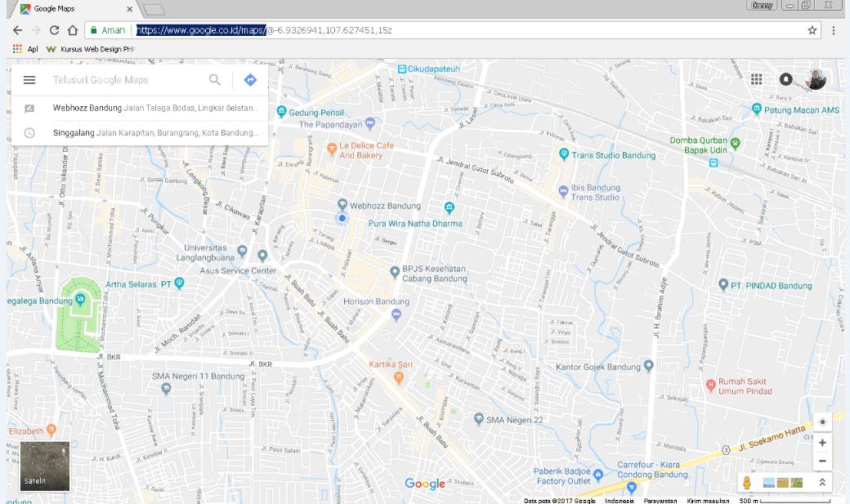Screen dimensions: 850x504
Task: Click the browser back arrow
Action: [17, 30]
